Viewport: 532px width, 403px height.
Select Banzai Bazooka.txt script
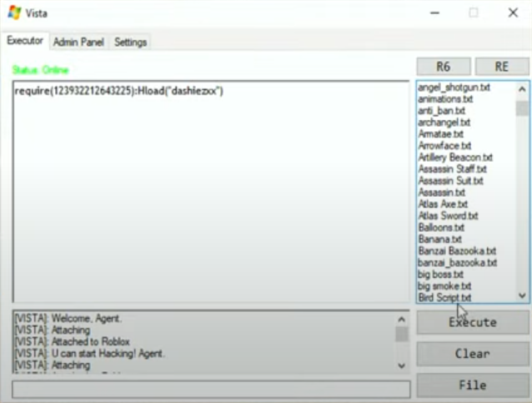point(457,251)
